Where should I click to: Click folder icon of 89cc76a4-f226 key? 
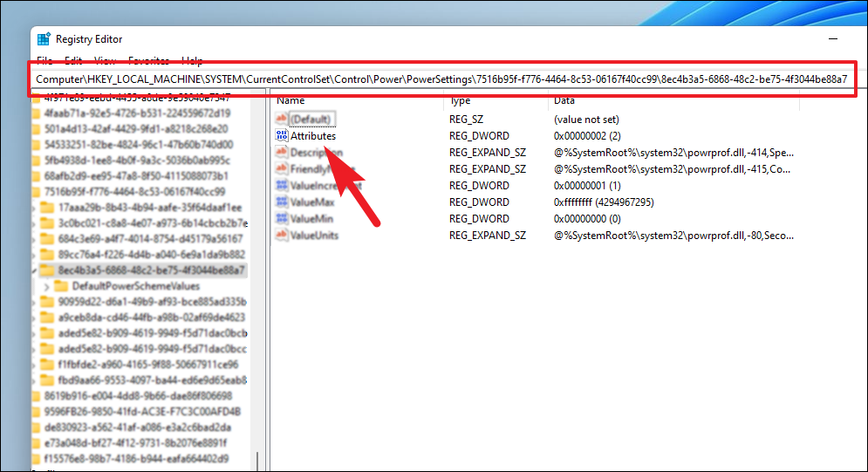point(48,255)
